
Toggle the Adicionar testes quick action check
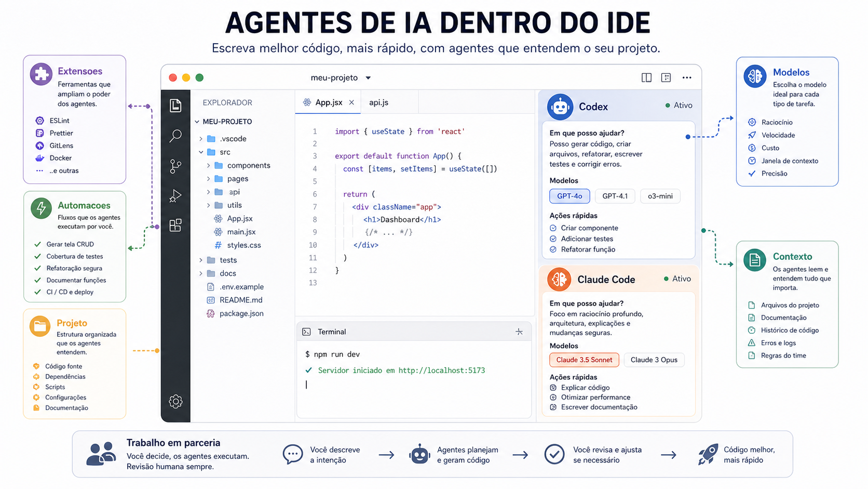[553, 239]
